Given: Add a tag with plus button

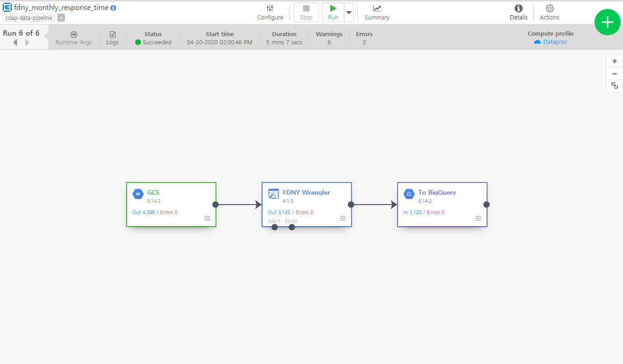Looking at the screenshot, I should [x=61, y=18].
